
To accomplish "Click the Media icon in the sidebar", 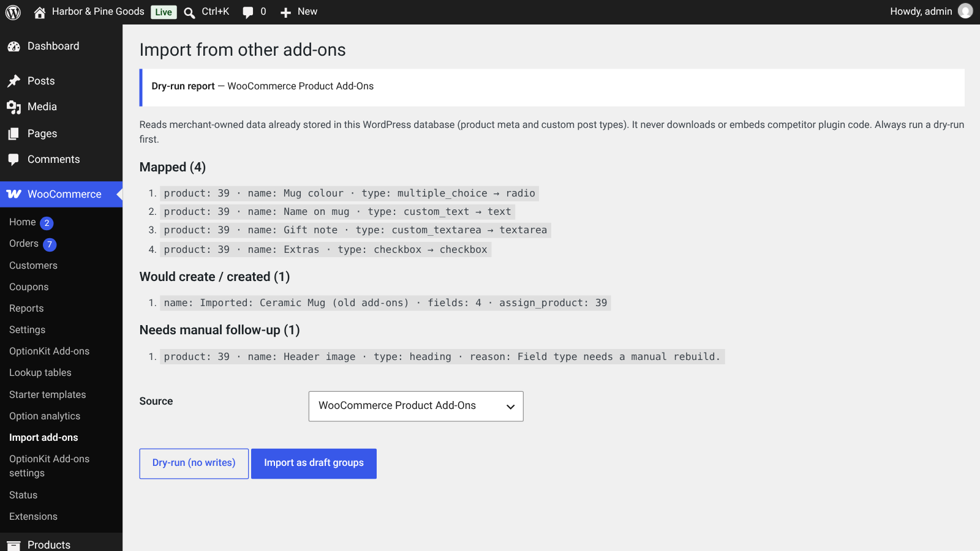I will [x=13, y=107].
